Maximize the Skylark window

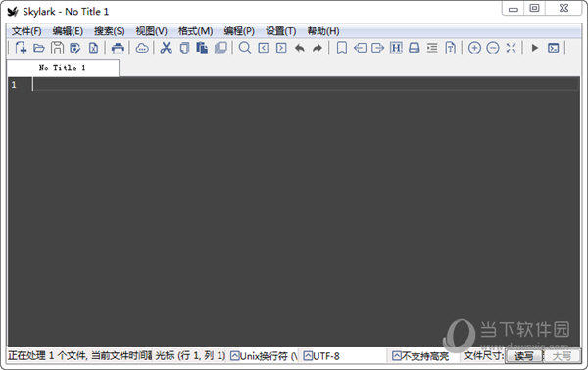click(535, 8)
